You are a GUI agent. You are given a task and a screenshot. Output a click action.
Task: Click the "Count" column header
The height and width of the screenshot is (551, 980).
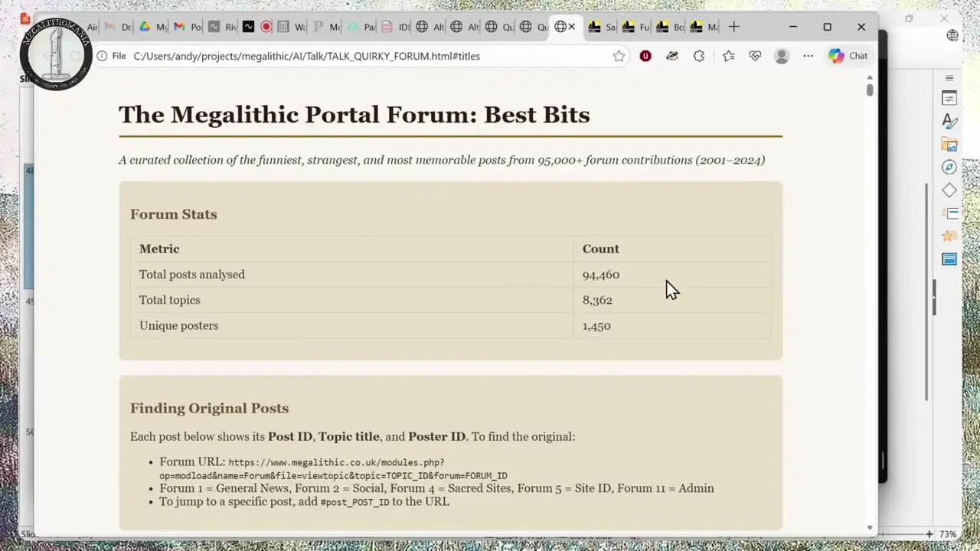[x=600, y=249]
